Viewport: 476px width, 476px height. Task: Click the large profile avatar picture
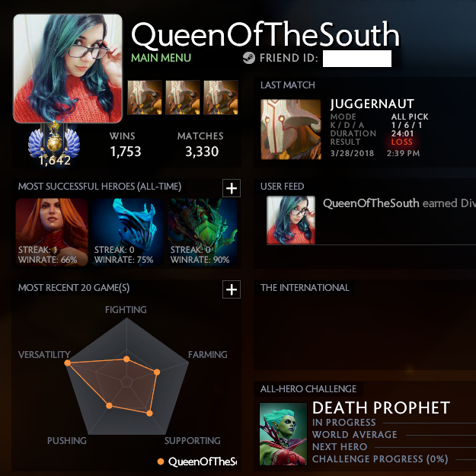(68, 69)
